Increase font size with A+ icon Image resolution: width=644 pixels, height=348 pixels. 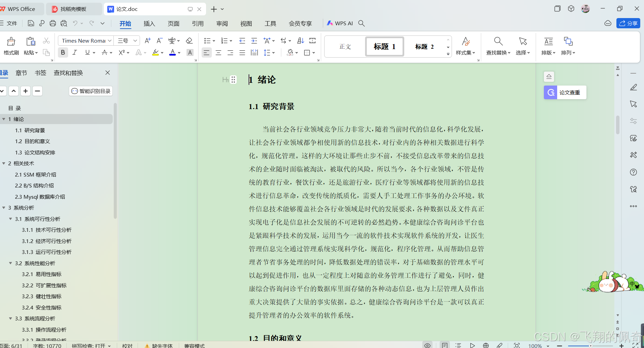point(147,41)
